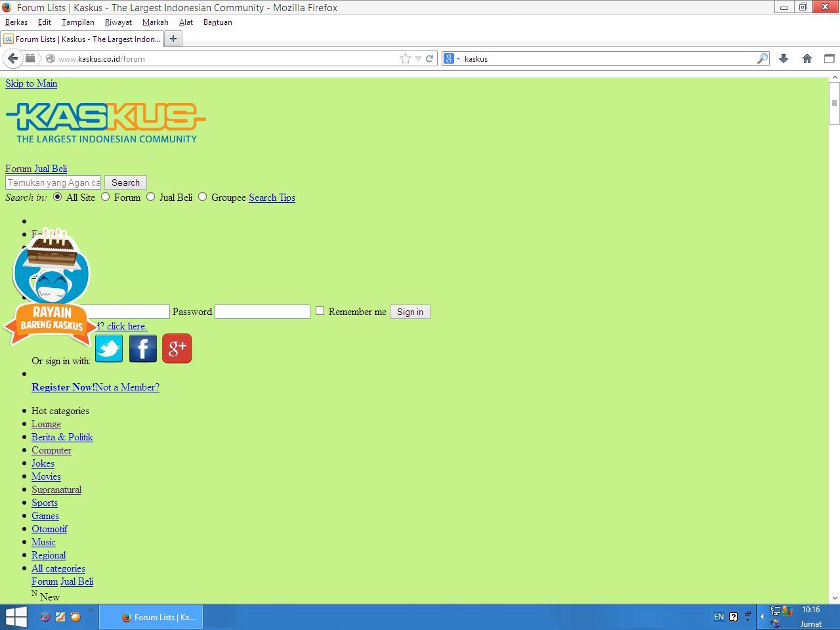Choose the Groupee search radio option
Screen dimensions: 840x630
[202, 197]
